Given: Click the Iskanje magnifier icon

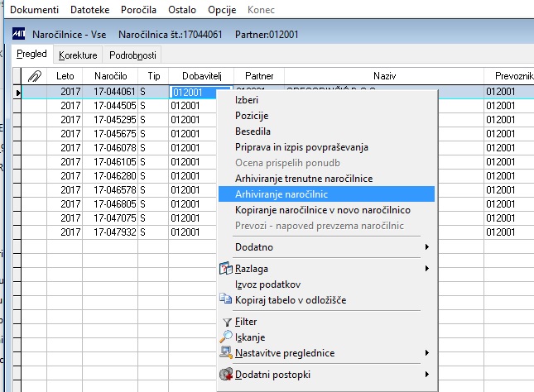Looking at the screenshot, I should pyautogui.click(x=226, y=337).
